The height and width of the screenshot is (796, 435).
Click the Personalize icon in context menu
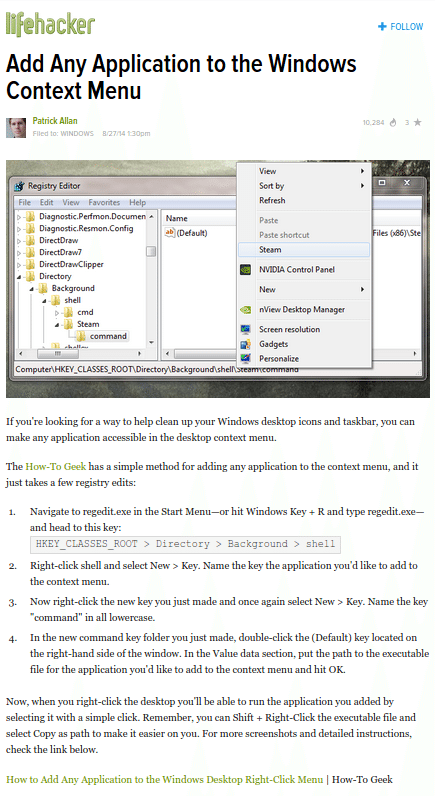point(245,358)
